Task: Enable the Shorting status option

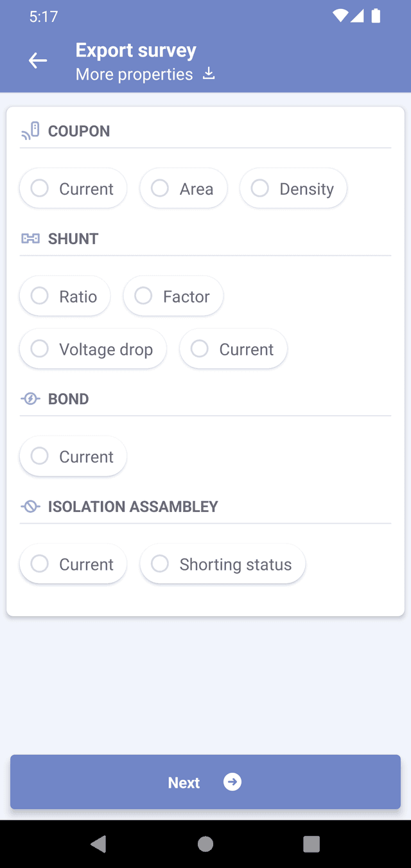Action: tap(222, 564)
